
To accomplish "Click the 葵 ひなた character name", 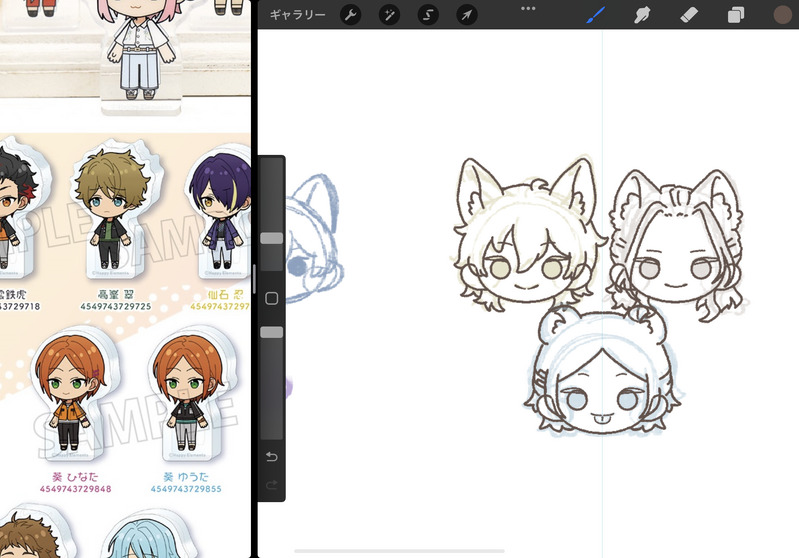I will coord(75,477).
